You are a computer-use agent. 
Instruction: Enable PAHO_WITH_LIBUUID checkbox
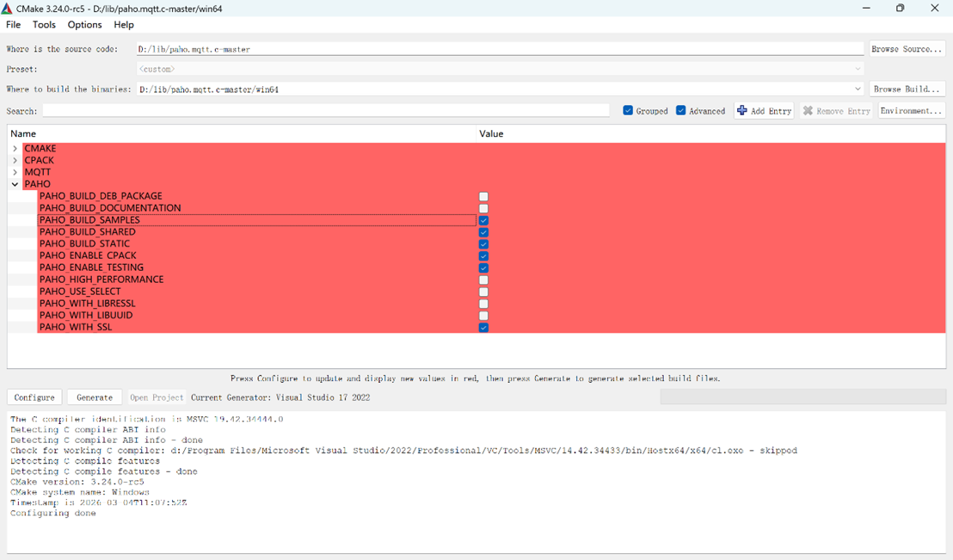483,316
